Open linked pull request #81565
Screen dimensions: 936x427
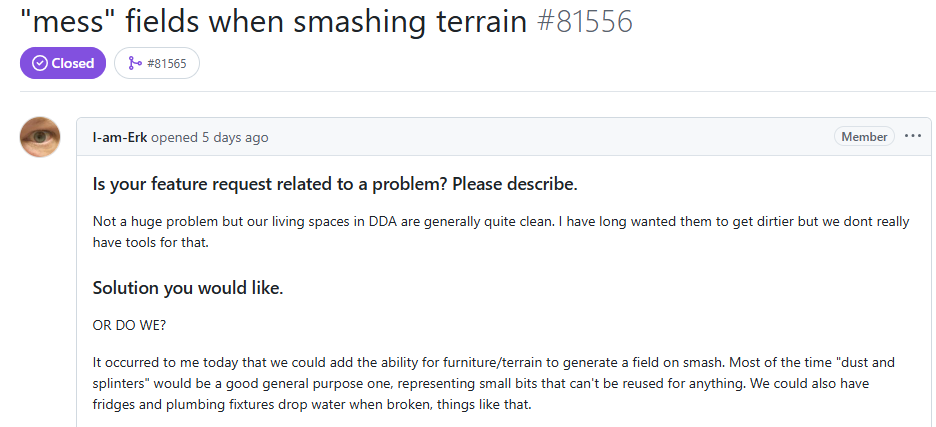tap(163, 63)
